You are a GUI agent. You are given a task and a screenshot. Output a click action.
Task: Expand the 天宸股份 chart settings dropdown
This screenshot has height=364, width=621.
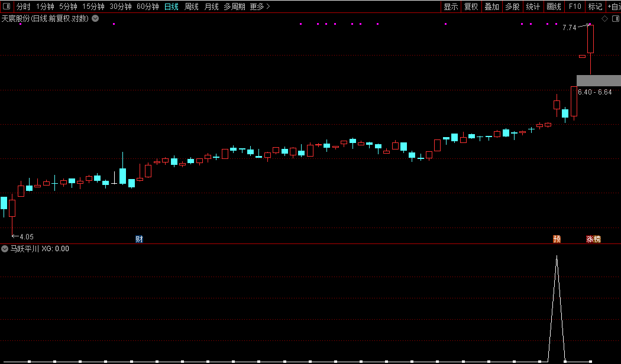(95, 18)
